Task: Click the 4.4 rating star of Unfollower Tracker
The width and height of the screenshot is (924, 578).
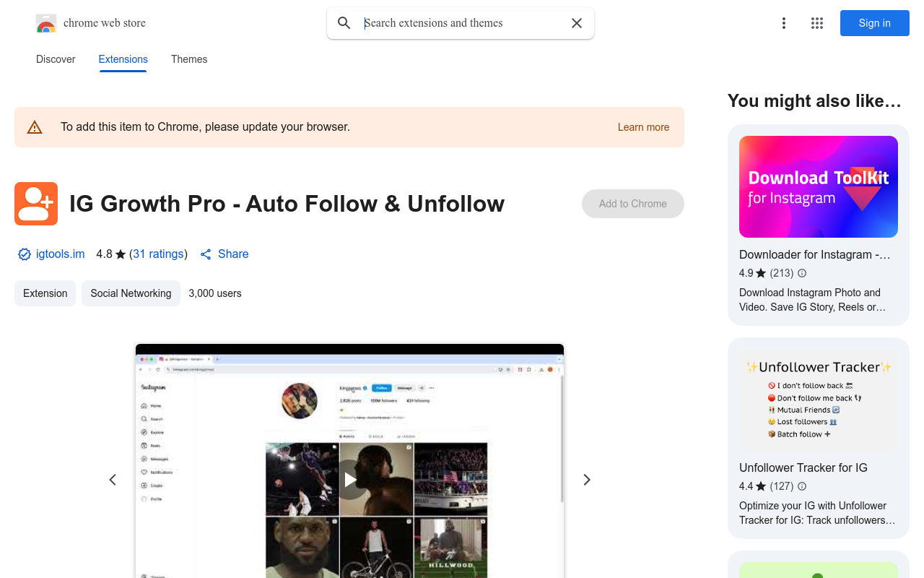Action: (761, 486)
